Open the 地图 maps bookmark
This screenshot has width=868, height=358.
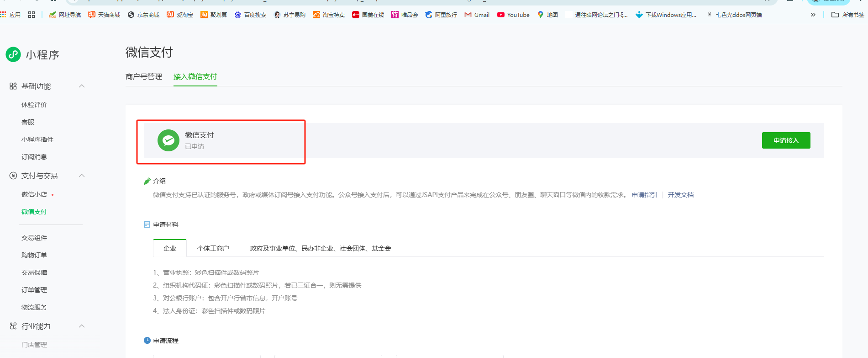click(x=548, y=15)
